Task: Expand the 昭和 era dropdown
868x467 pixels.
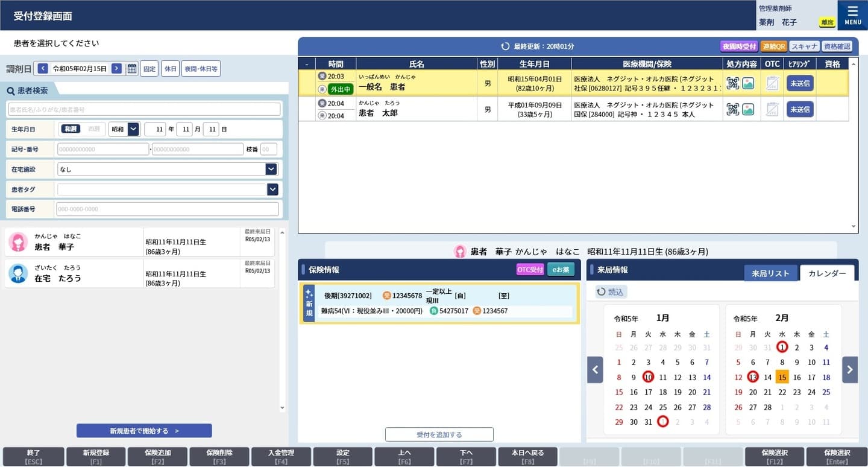Action: click(133, 129)
